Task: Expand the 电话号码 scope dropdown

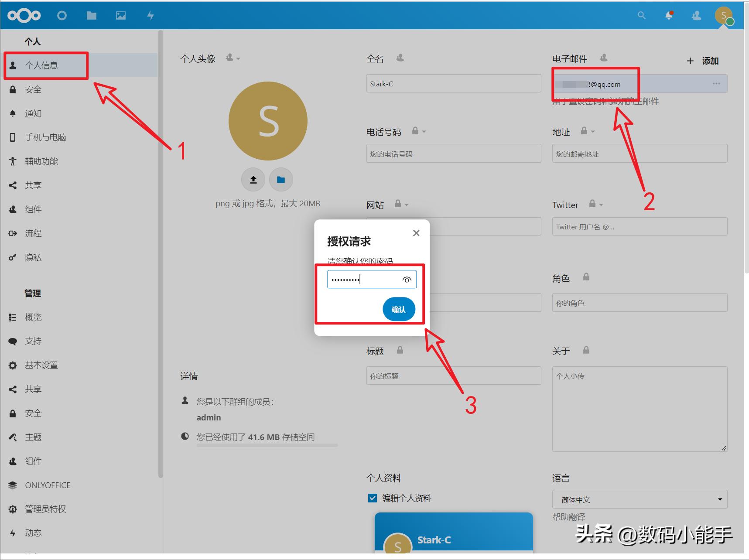Action: pos(419,131)
